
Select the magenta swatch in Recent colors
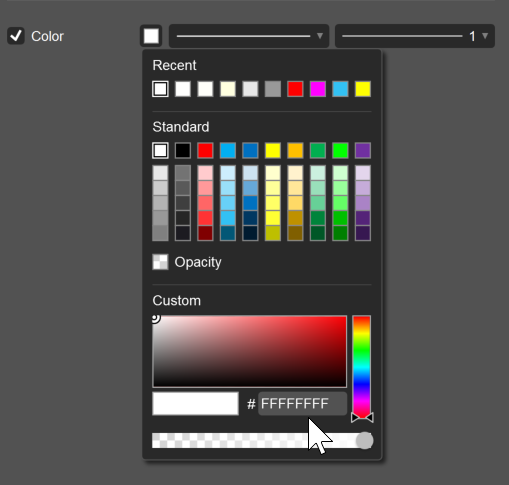click(318, 89)
